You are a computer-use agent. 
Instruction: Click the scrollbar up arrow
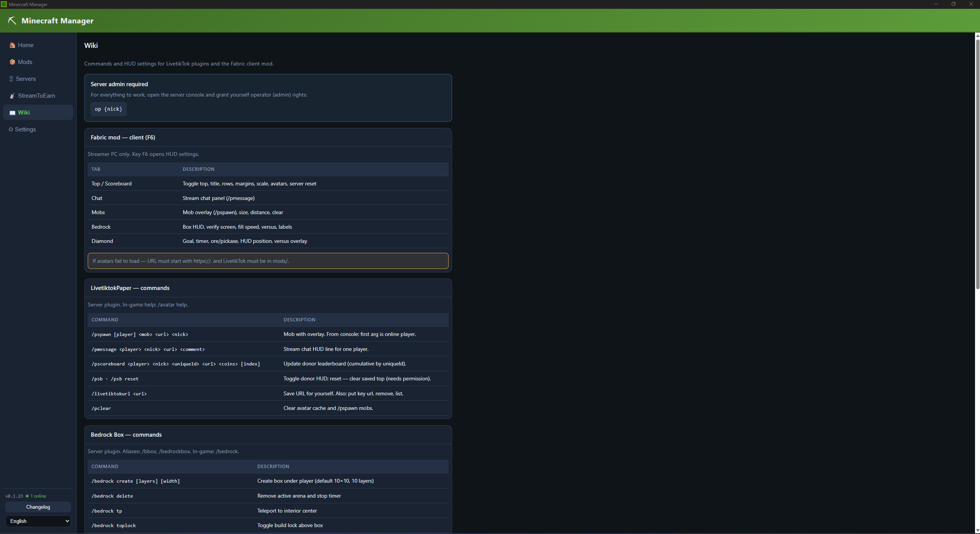point(977,36)
